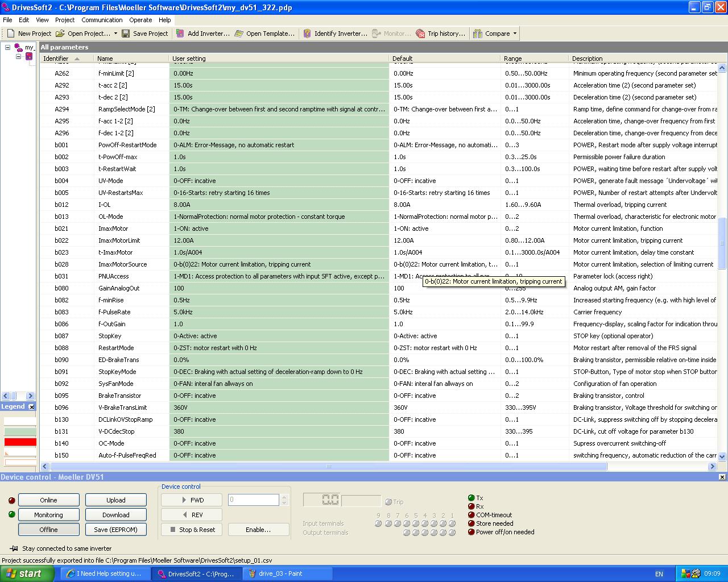Open the dropdown arrow beside Open Project

(115, 34)
